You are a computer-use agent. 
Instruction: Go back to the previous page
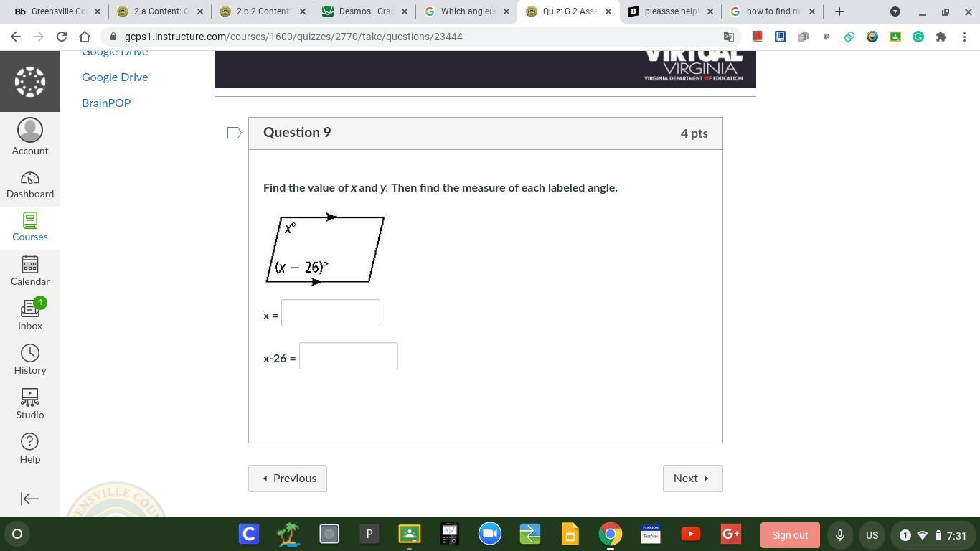(16, 37)
